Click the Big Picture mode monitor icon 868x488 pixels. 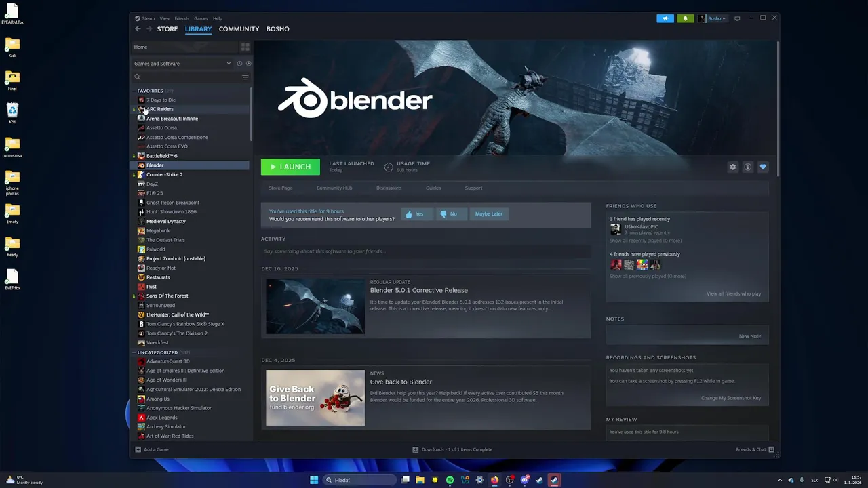pos(737,18)
